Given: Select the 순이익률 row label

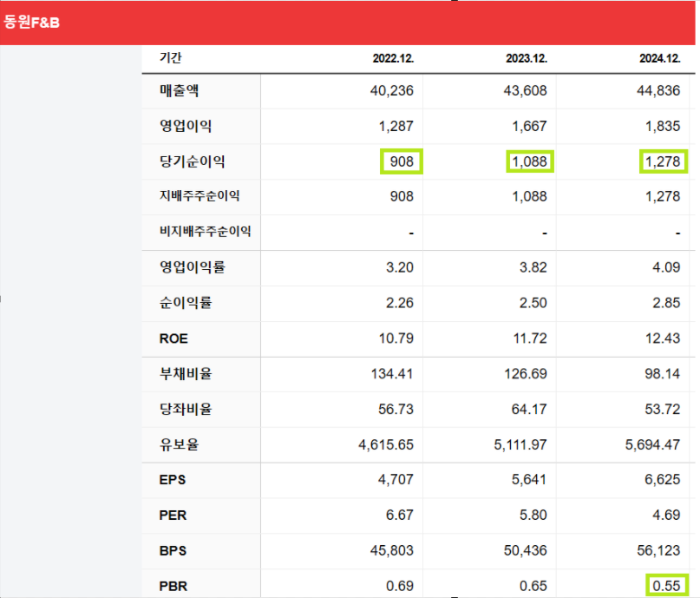Looking at the screenshot, I should click(186, 302).
